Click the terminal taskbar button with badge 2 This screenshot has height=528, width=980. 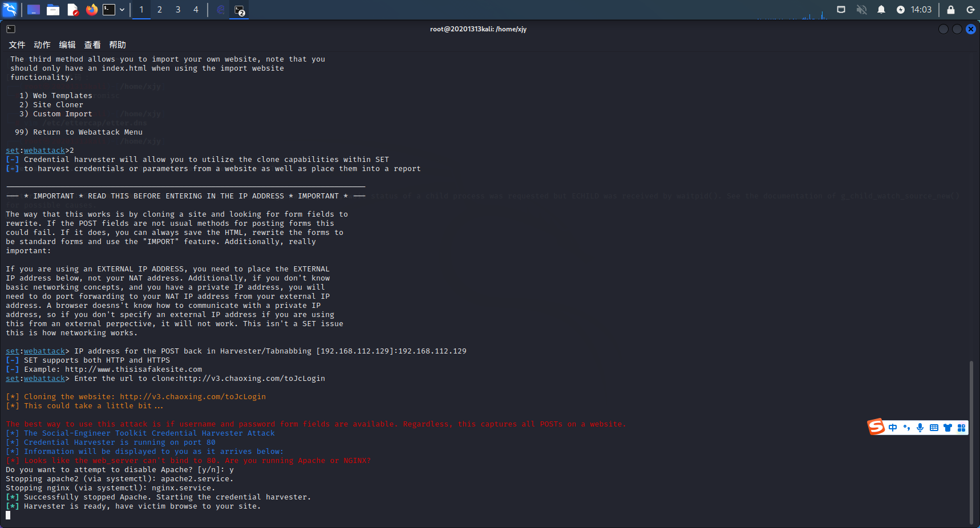coord(239,10)
